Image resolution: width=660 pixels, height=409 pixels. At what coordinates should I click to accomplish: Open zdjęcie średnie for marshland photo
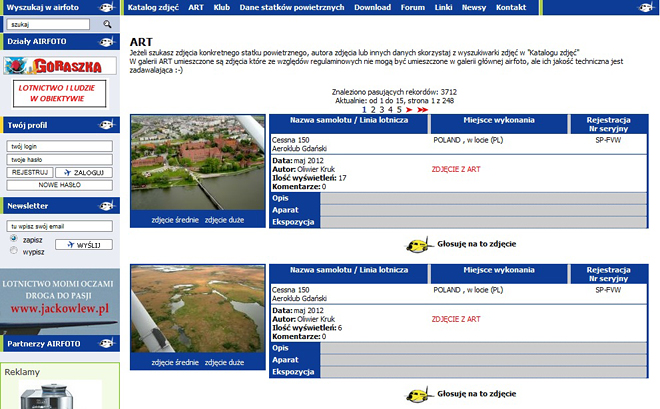pos(175,362)
